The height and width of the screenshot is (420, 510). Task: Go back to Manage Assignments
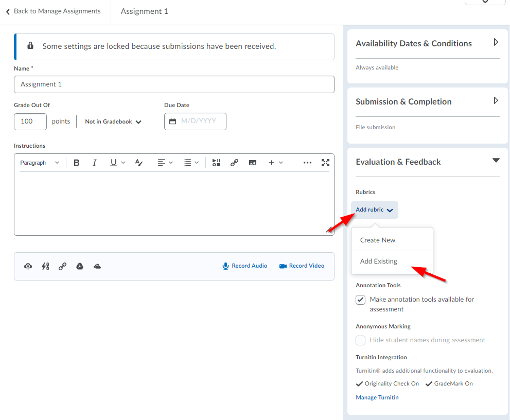[x=53, y=11]
